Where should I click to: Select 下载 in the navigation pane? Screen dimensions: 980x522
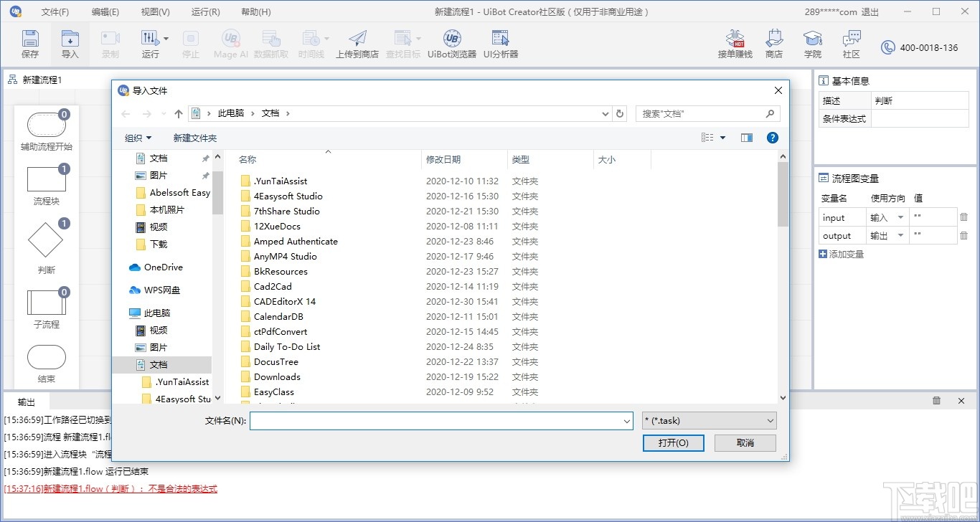click(151, 244)
